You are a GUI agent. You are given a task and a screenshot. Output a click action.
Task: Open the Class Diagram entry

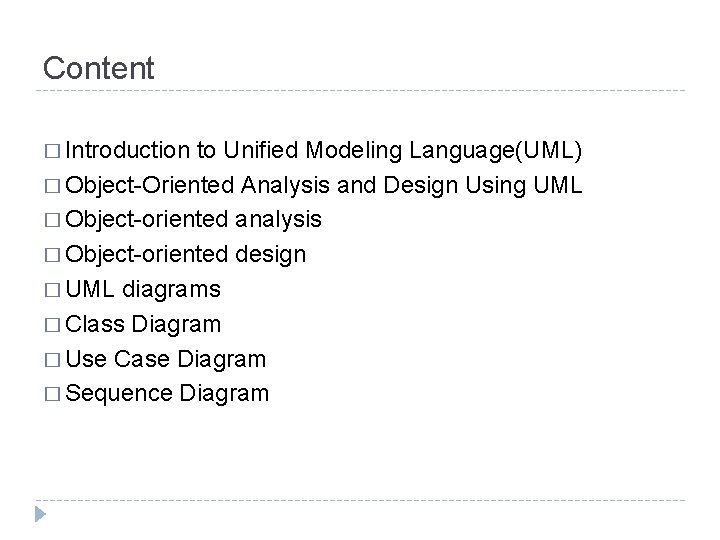[144, 324]
